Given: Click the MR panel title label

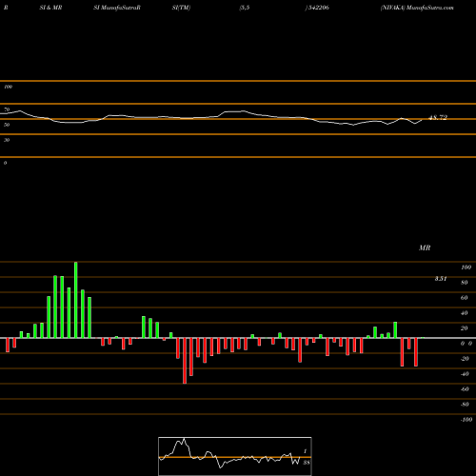Looking at the screenshot, I should (425, 248).
